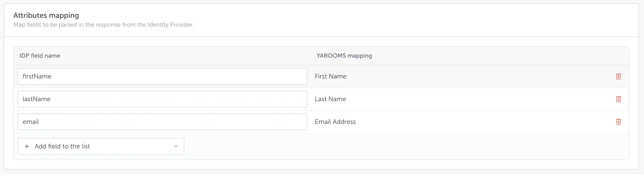The image size is (644, 175).
Task: Remove the Last Name mapping via trash icon
Action: pyautogui.click(x=618, y=99)
